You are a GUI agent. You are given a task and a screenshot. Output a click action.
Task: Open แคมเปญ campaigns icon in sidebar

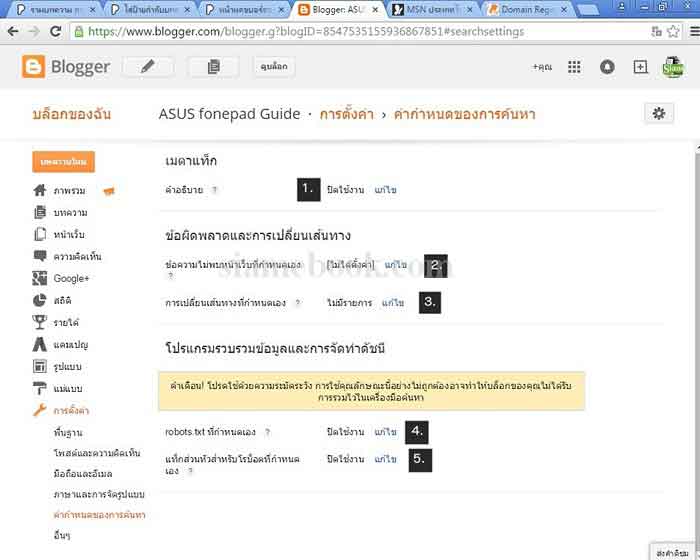40,344
